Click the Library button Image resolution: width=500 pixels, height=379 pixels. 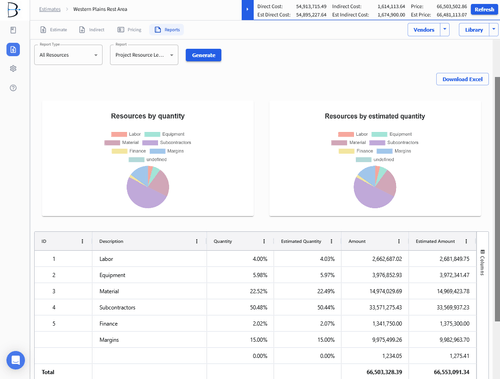(x=474, y=30)
